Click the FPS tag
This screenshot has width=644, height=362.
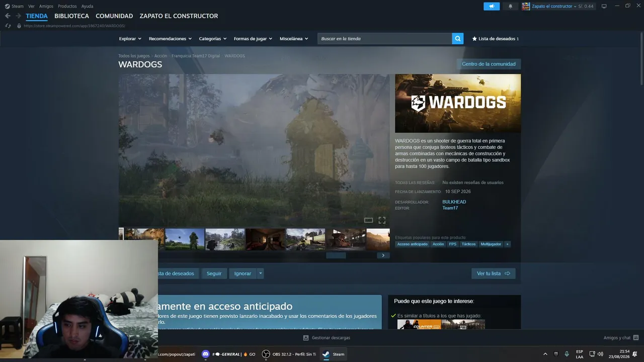(453, 244)
